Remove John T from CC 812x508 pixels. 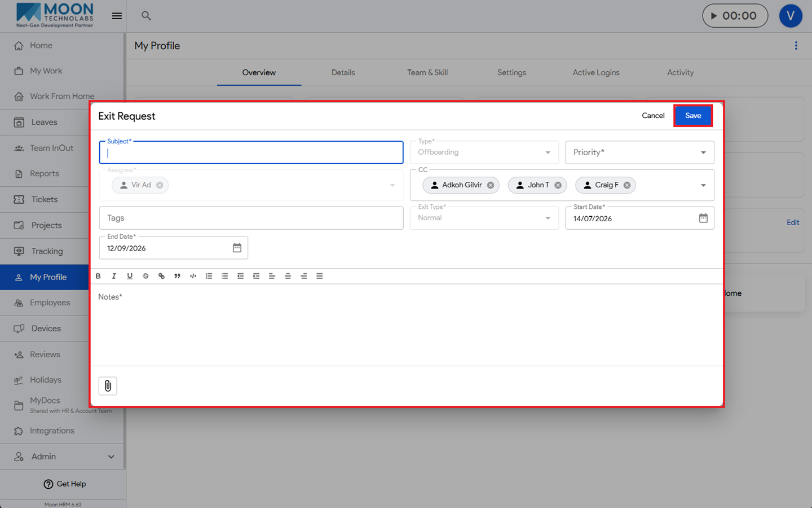pos(558,185)
